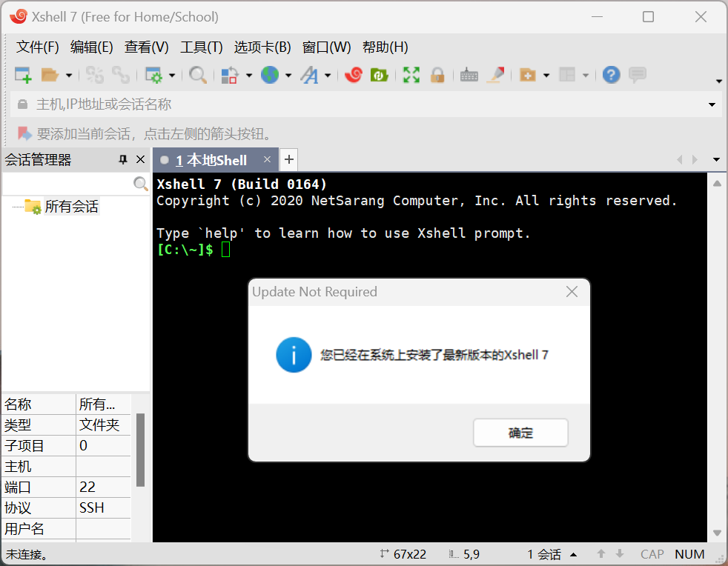The height and width of the screenshot is (566, 728).
Task: Select the highlight pen tool
Action: pos(496,74)
